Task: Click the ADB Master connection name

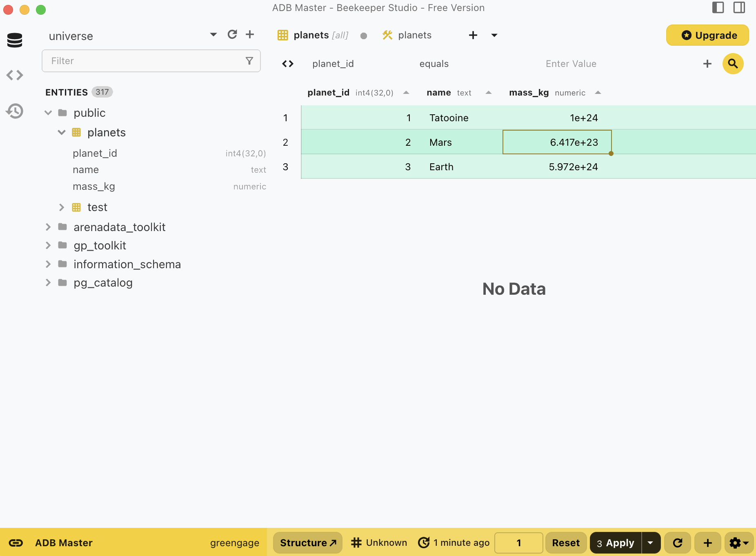Action: point(64,543)
